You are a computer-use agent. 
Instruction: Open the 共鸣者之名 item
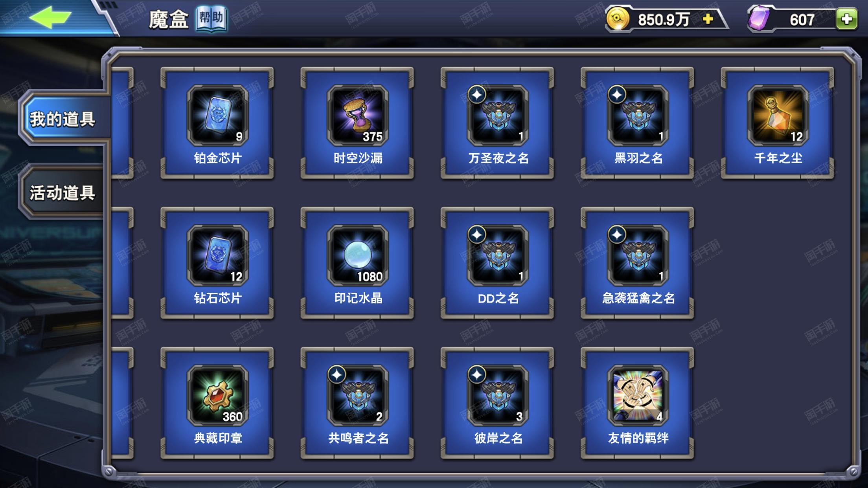357,403
